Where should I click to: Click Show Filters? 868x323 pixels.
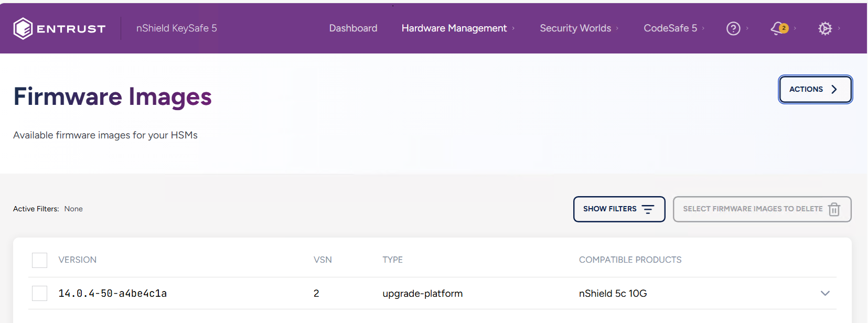tap(619, 209)
